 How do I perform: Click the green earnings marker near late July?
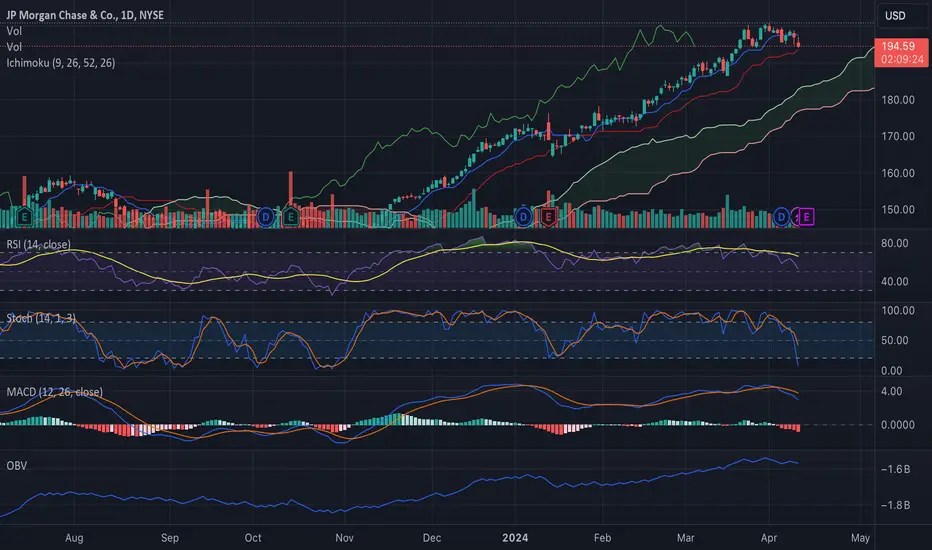[24, 216]
